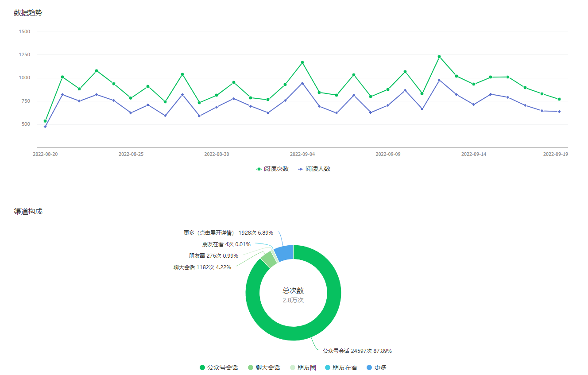Screen dimensions: 588x375
Task: Toggle the 阅读人数 legend series
Action: click(x=314, y=169)
